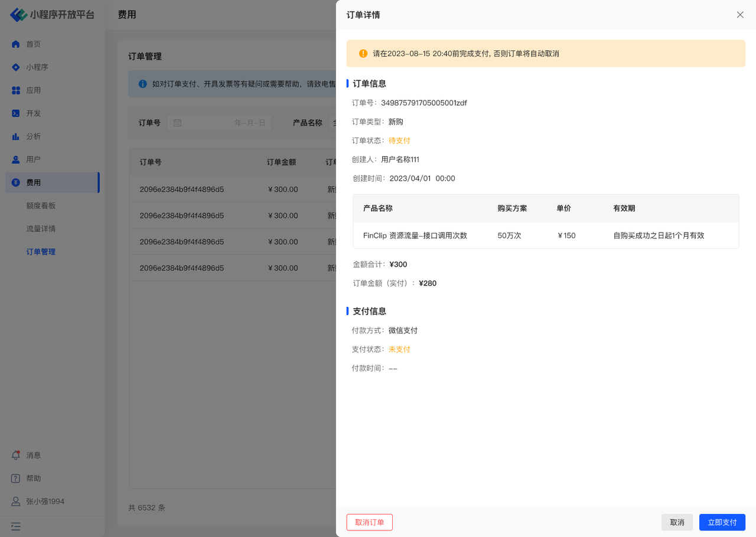This screenshot has width=756, height=537.
Task: Click the gray 取消 button
Action: pyautogui.click(x=677, y=522)
